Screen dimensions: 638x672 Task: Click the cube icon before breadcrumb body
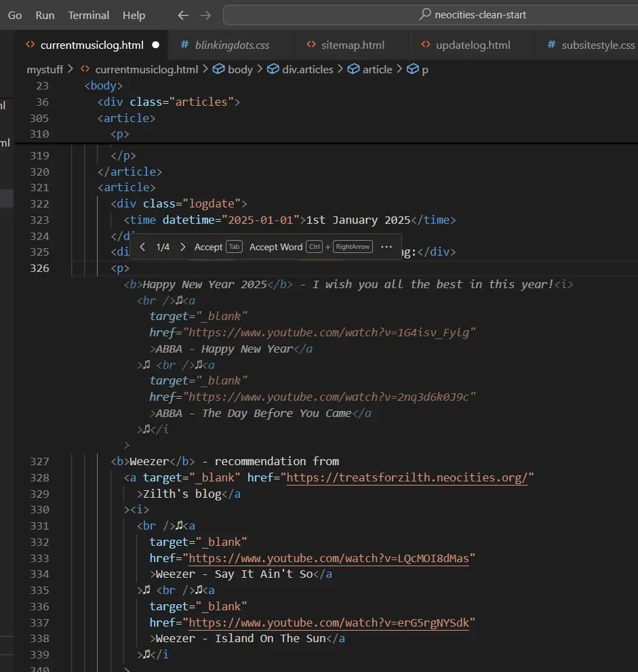point(219,69)
